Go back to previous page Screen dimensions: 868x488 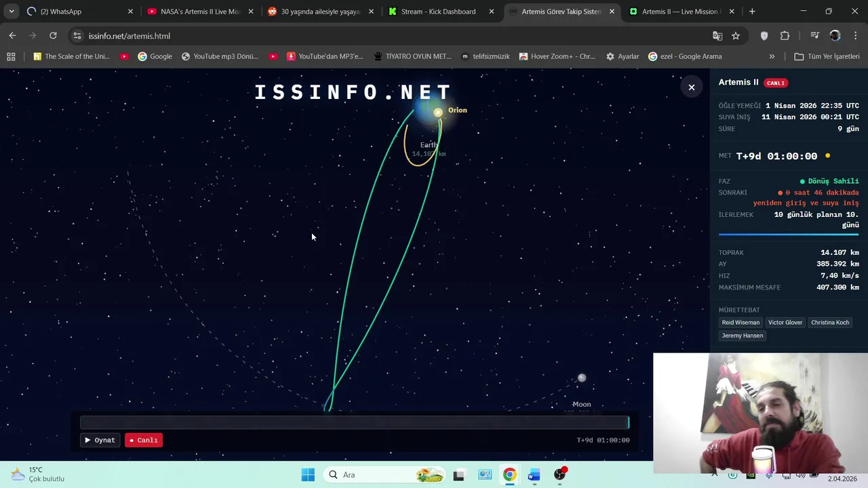12,36
